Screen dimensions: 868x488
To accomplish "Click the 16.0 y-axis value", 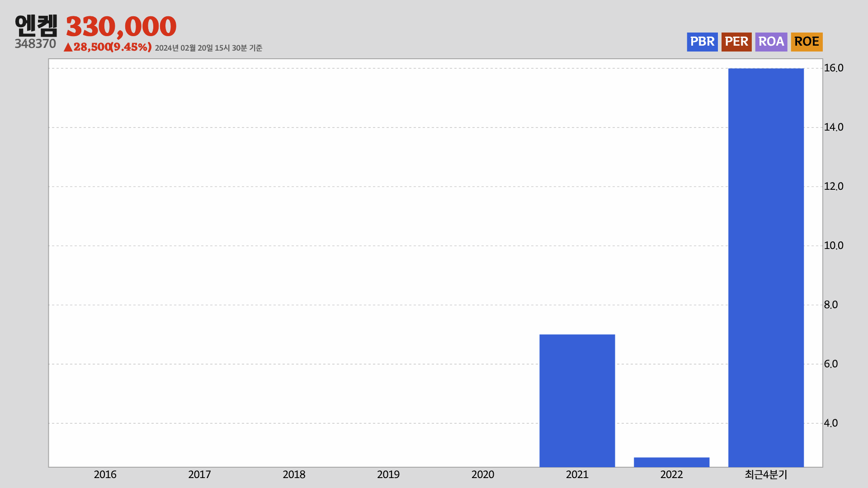I will [x=834, y=68].
